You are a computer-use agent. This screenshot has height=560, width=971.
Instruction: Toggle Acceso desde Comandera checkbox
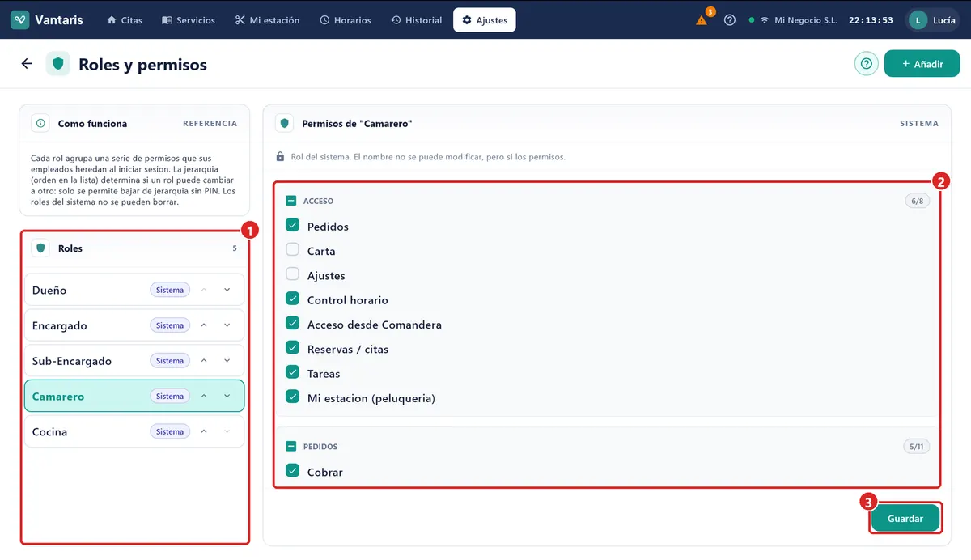pyautogui.click(x=293, y=324)
